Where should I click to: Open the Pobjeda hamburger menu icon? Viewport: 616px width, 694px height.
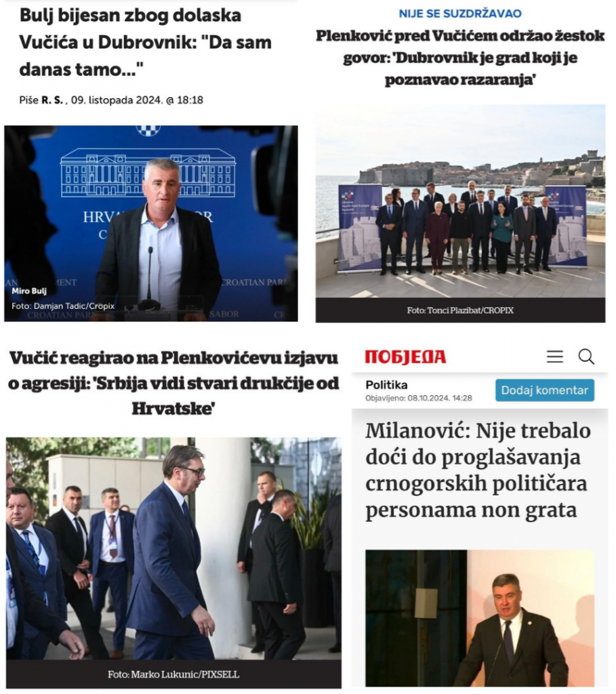coord(554,356)
